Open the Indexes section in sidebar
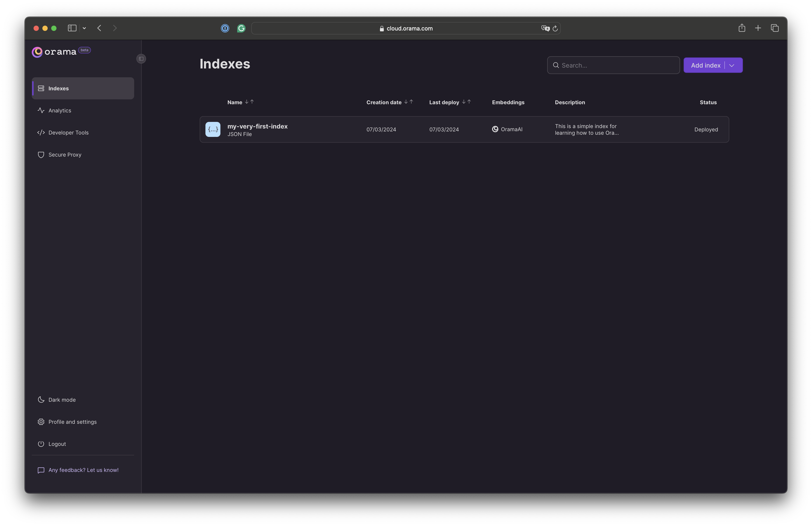812x526 pixels. click(83, 88)
